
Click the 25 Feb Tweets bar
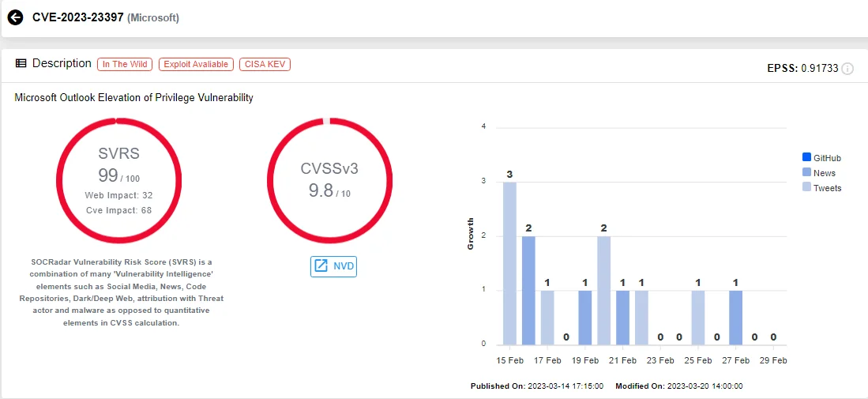[698, 317]
